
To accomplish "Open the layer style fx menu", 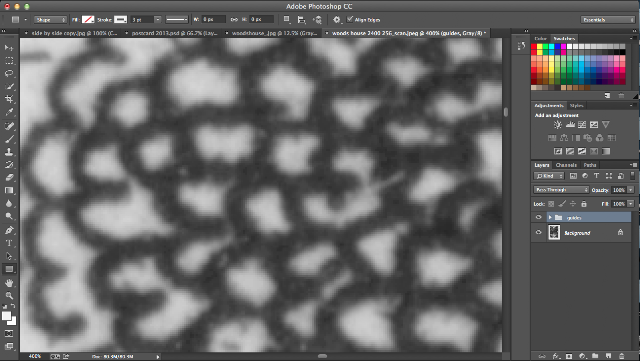I will [x=556, y=356].
